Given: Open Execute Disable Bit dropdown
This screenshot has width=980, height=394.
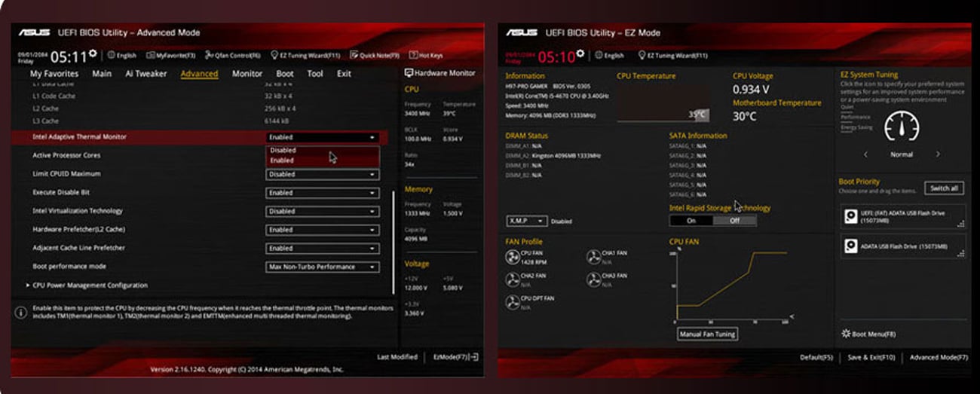Looking at the screenshot, I should 323,193.
